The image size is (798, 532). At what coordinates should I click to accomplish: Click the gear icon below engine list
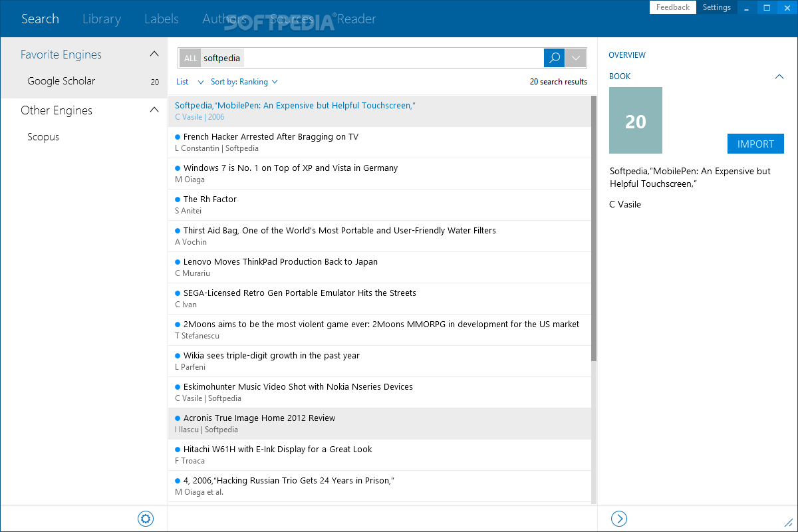tap(146, 519)
